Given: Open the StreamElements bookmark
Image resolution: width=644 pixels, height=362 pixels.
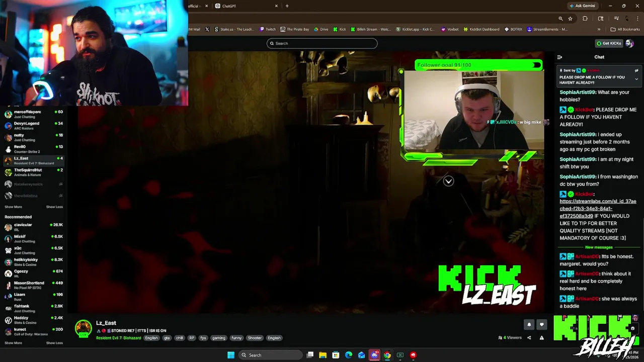Looking at the screenshot, I should [547, 29].
